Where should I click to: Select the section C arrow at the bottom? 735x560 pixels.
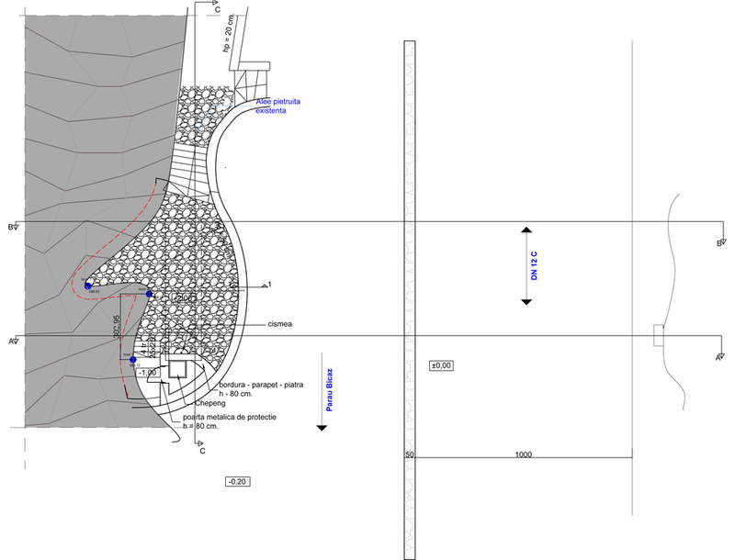tap(202, 447)
